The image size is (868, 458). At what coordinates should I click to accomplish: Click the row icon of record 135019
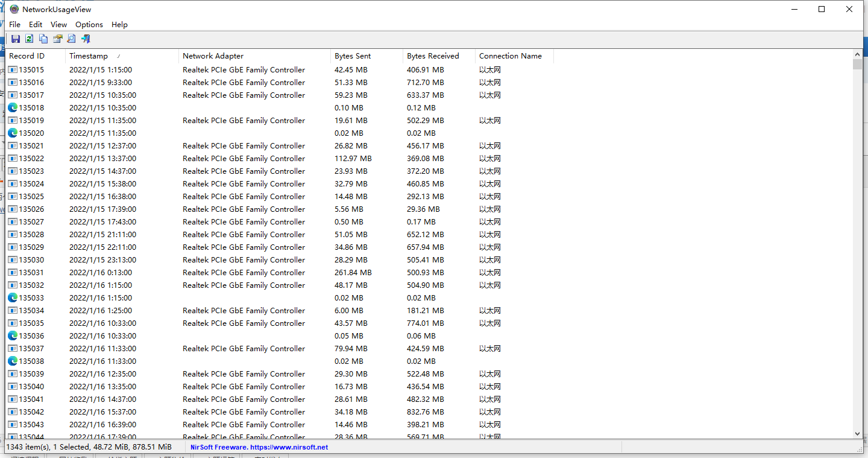coord(13,120)
